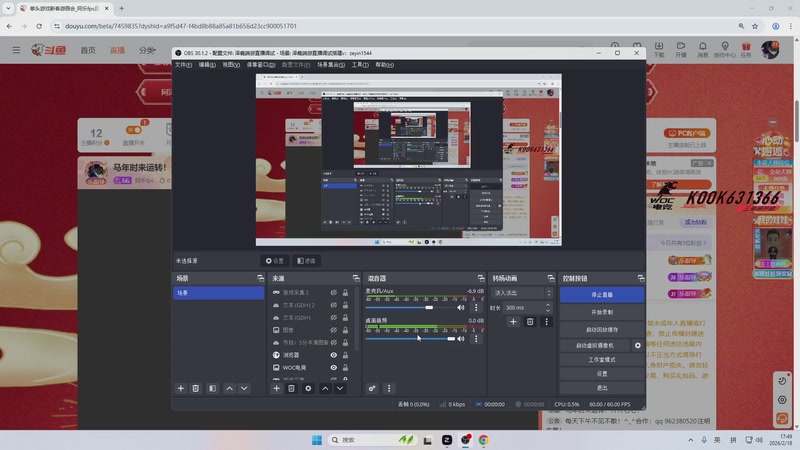The image size is (800, 450).
Task: Click 开始录制 start recording button
Action: coord(602,312)
